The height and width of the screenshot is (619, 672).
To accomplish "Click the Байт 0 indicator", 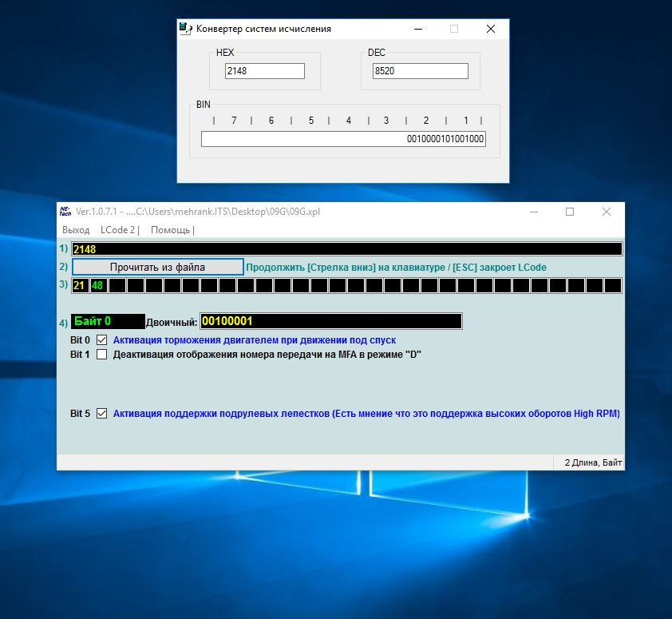I will 108,321.
